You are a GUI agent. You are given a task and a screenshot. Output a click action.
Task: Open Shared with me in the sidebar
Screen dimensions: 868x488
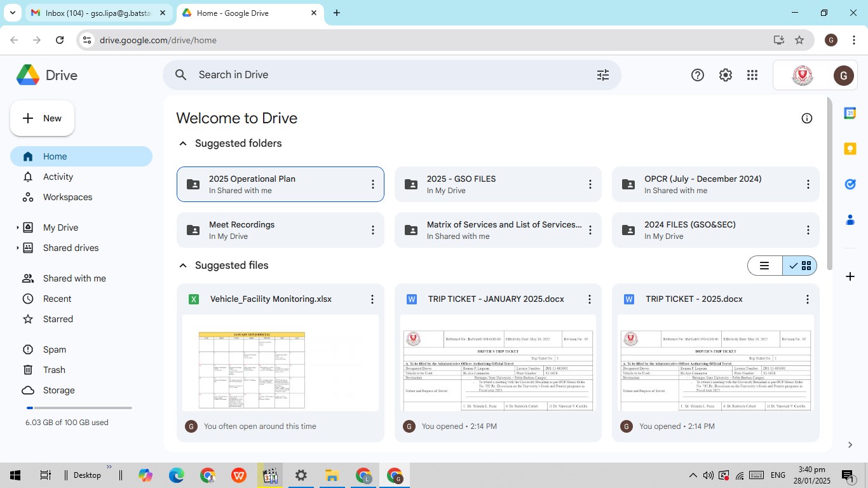click(x=81, y=278)
